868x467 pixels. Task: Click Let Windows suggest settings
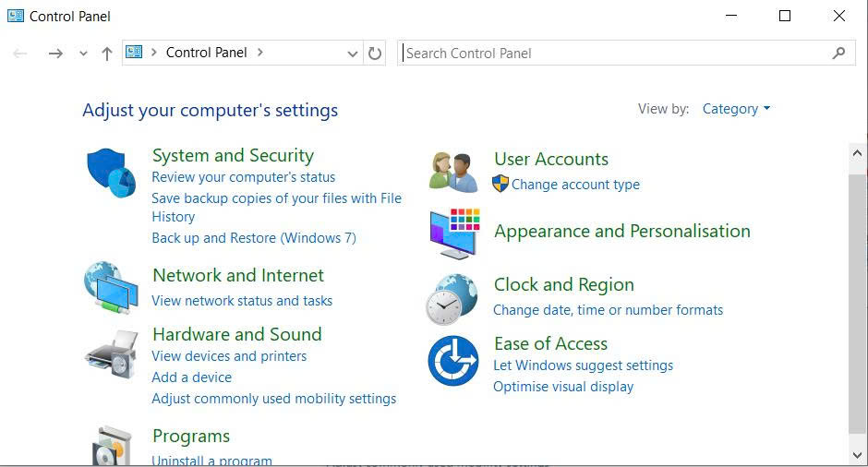pos(583,365)
